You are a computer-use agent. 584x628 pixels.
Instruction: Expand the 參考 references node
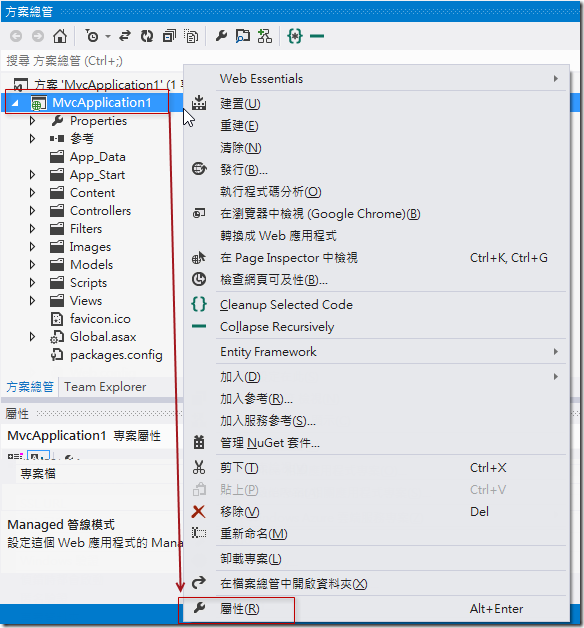point(32,139)
